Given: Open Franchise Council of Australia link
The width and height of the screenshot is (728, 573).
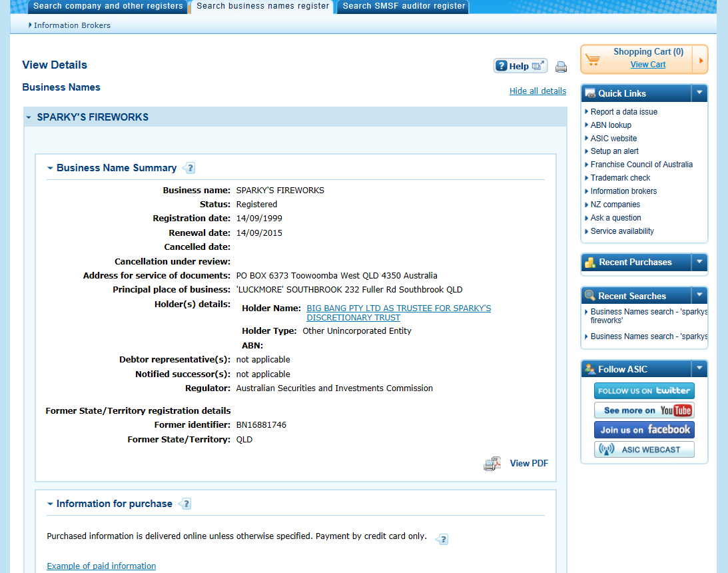Looking at the screenshot, I should click(x=641, y=165).
